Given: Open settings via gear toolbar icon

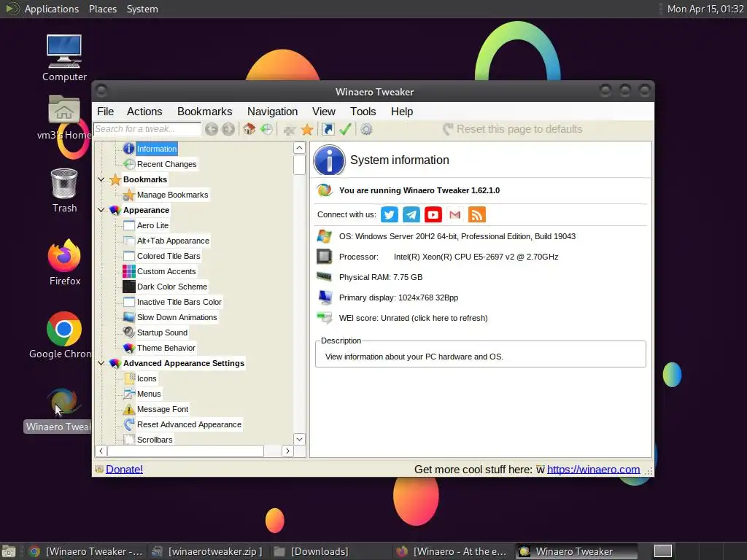Looking at the screenshot, I should (x=366, y=129).
